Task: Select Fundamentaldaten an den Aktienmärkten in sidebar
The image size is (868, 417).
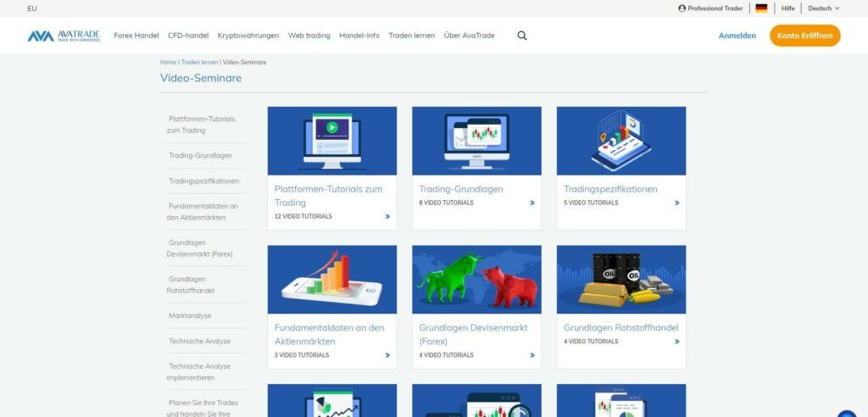Action: click(203, 212)
